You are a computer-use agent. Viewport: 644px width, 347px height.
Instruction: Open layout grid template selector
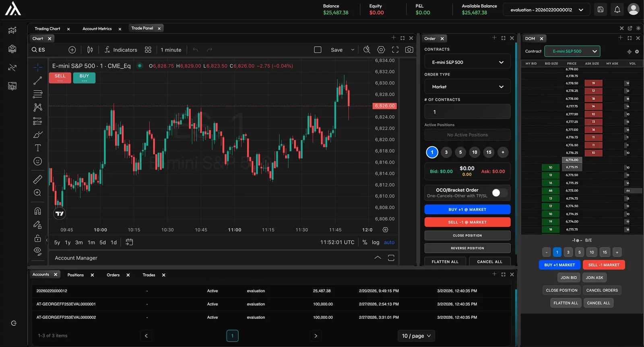point(148,50)
